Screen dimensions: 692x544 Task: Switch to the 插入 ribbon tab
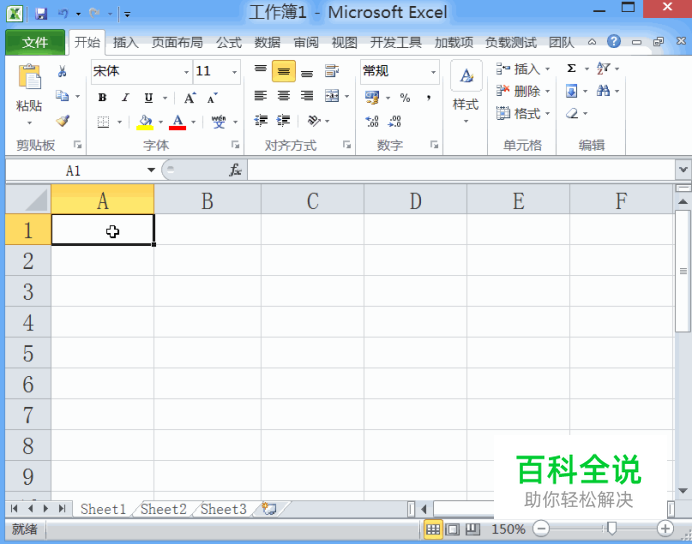click(126, 42)
